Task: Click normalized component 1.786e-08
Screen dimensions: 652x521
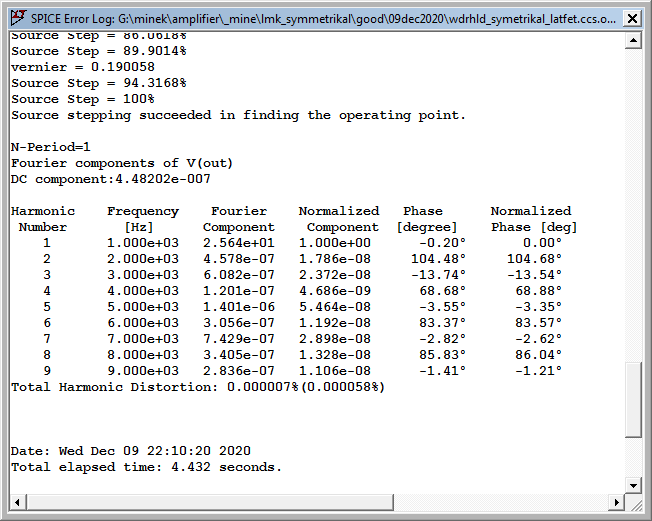Action: tap(335, 259)
